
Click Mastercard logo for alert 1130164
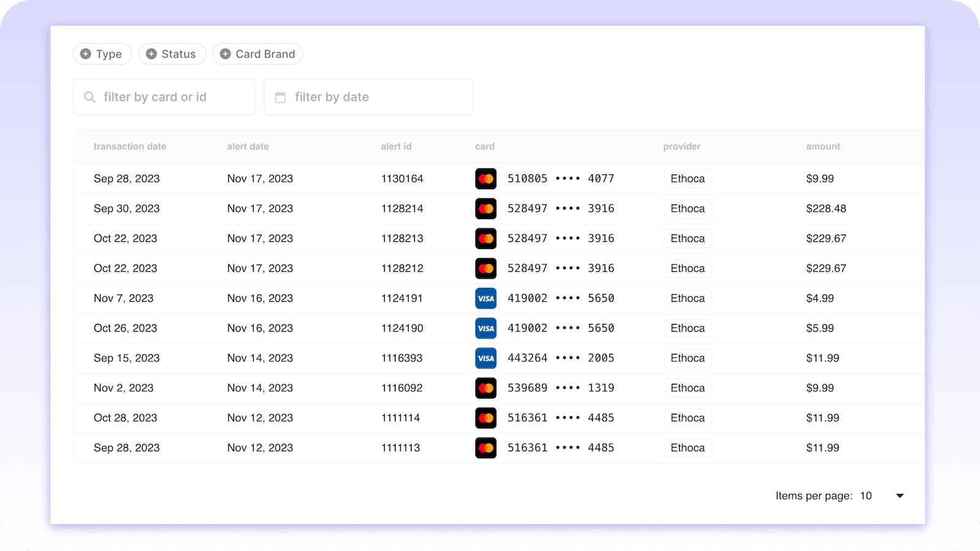pos(486,179)
